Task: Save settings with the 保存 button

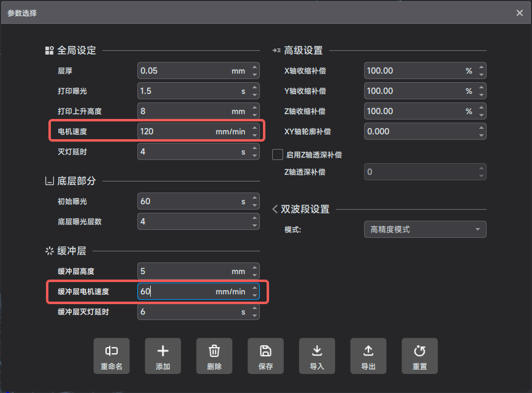Action: click(265, 356)
